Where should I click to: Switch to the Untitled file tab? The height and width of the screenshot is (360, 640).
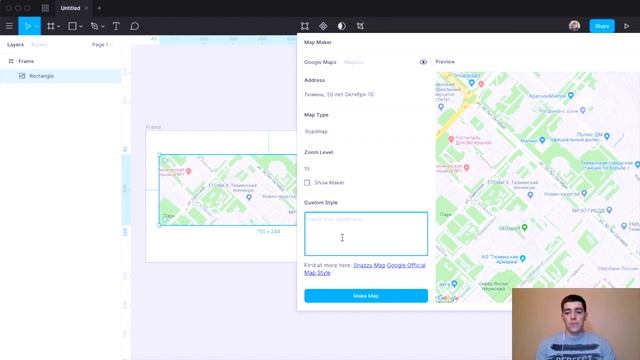click(x=70, y=8)
